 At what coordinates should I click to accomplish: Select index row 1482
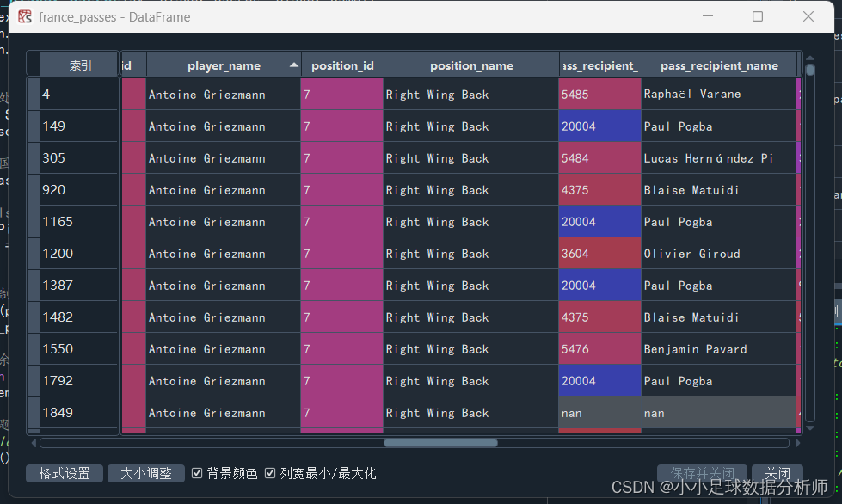pyautogui.click(x=79, y=317)
